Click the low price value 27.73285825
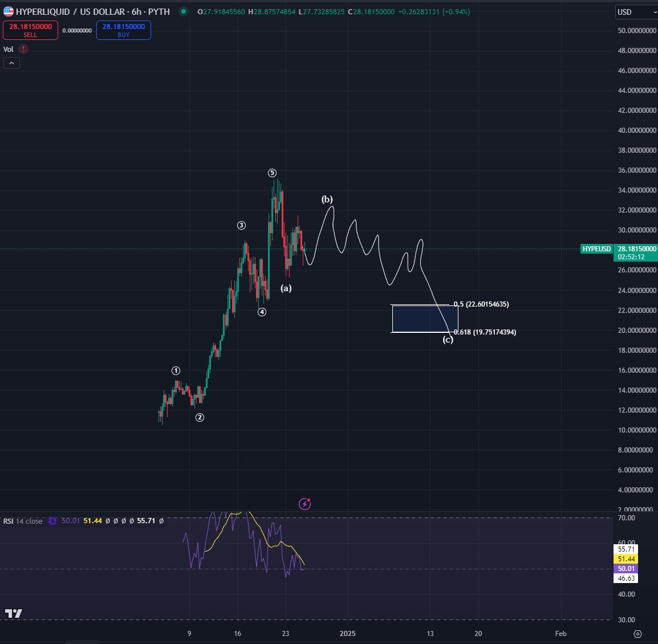658x644 pixels. point(323,12)
